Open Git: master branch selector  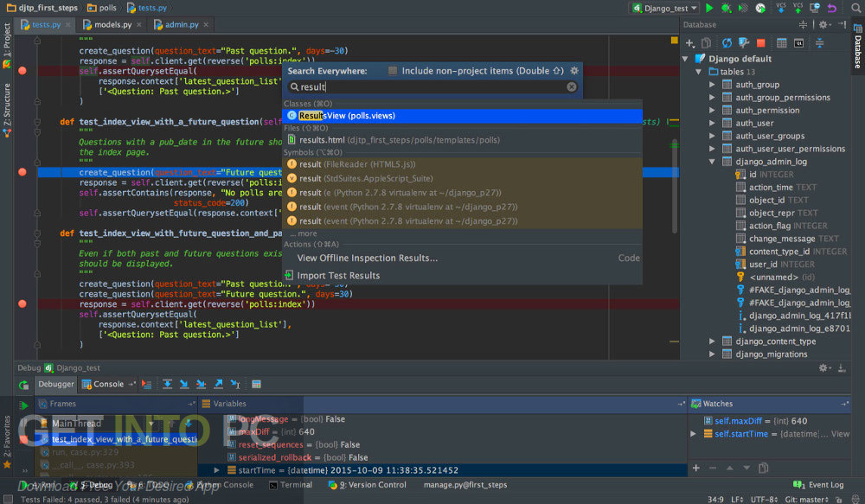coord(806,499)
